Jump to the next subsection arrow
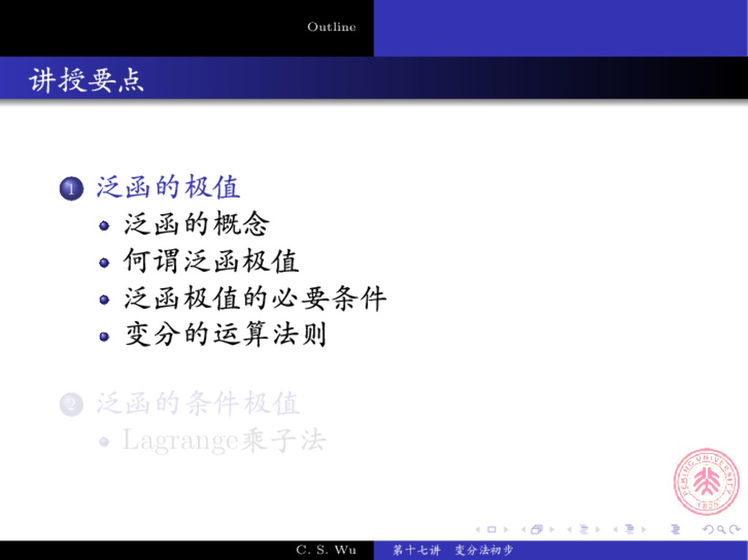This screenshot has height=560, width=748. (598, 529)
